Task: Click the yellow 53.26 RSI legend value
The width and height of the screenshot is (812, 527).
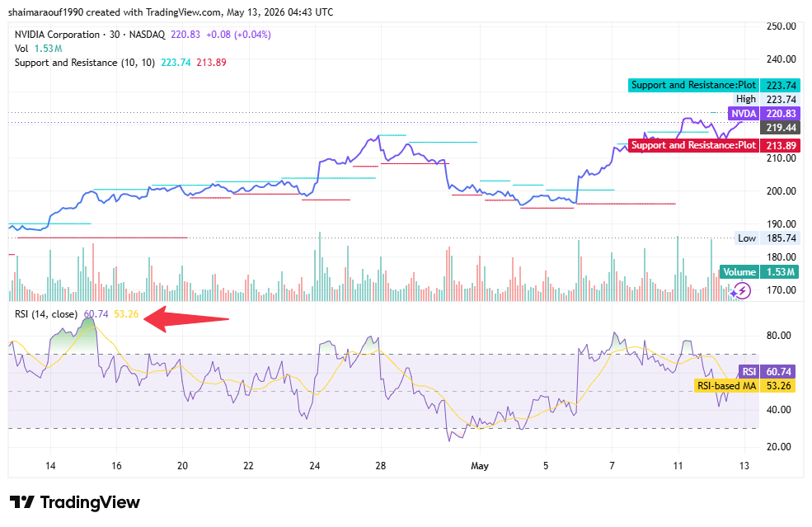Action: click(126, 314)
